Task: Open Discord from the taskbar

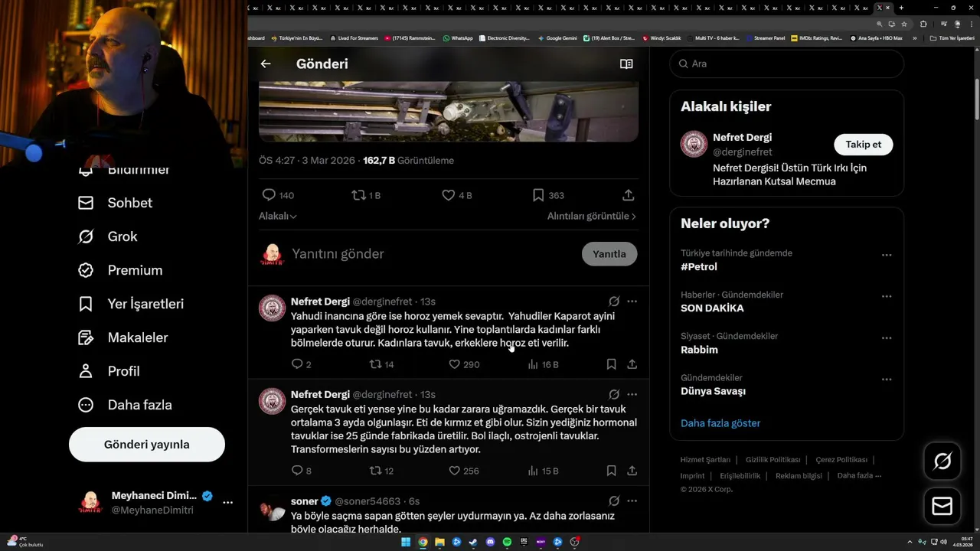Action: (490, 543)
